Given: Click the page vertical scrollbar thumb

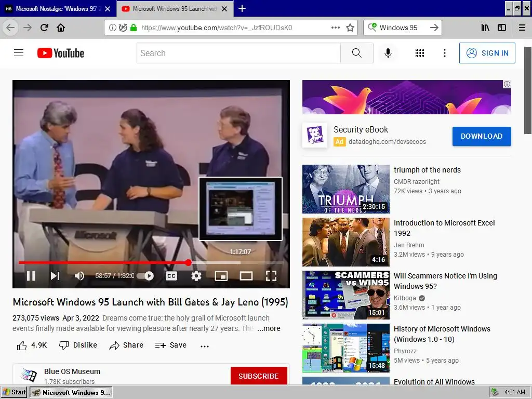Looking at the screenshot, I should click(x=528, y=90).
